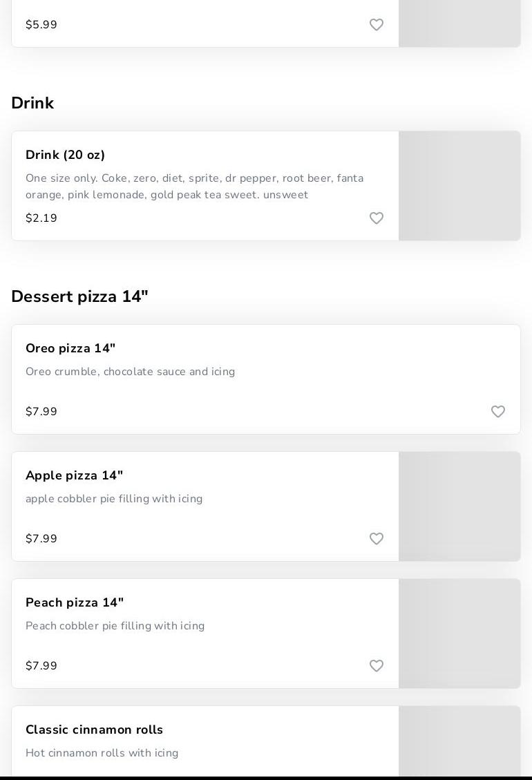Click the thumbnail of the $5.99 item
The image size is (532, 780).
(x=459, y=23)
